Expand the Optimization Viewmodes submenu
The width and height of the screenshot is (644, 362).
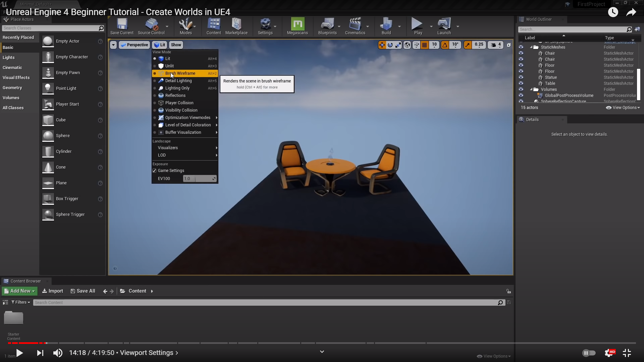click(x=187, y=118)
